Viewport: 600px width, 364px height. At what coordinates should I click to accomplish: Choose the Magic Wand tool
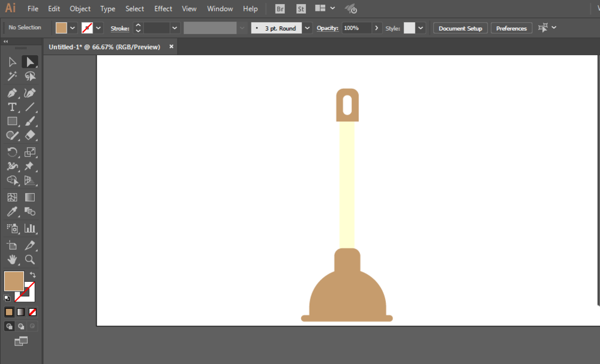12,76
